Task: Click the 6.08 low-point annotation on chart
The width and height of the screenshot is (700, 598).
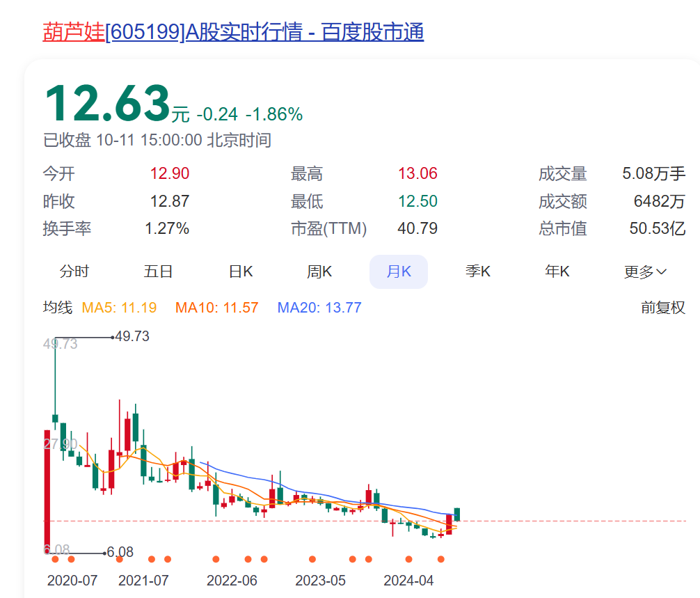Action: click(x=120, y=552)
